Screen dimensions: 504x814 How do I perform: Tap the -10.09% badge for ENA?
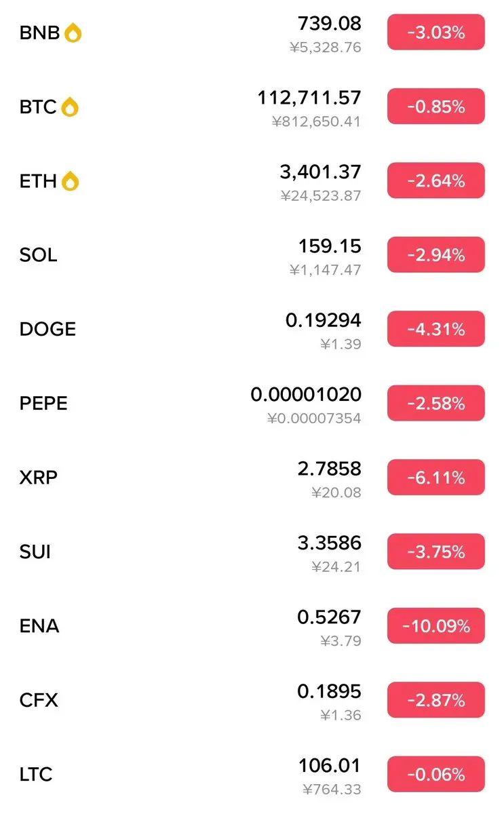[436, 626]
